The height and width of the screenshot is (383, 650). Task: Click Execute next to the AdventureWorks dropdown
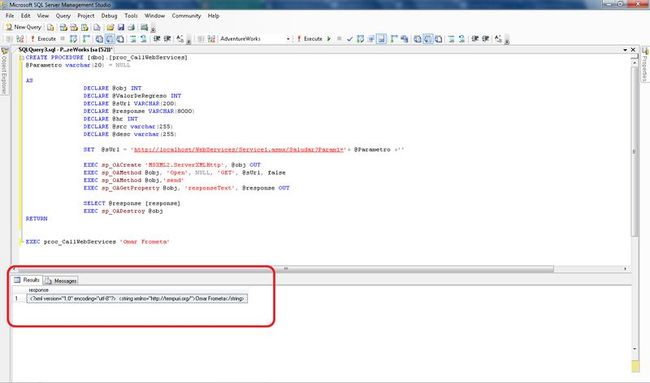point(309,39)
